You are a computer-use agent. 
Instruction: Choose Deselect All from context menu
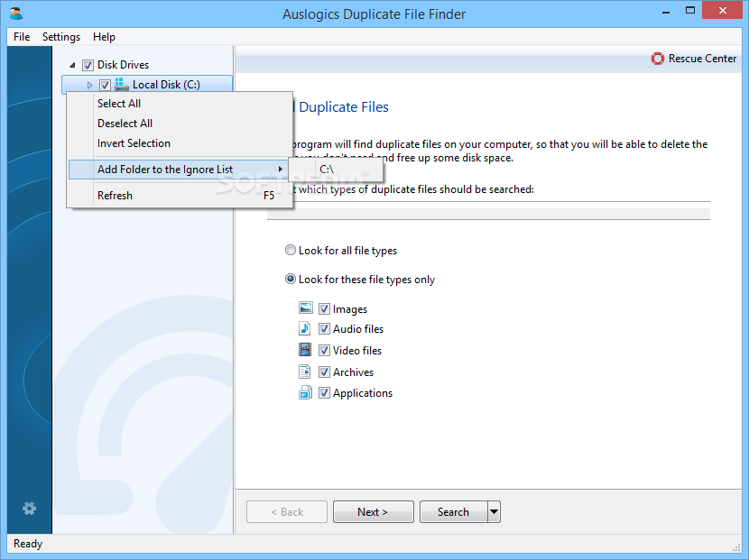point(180,124)
